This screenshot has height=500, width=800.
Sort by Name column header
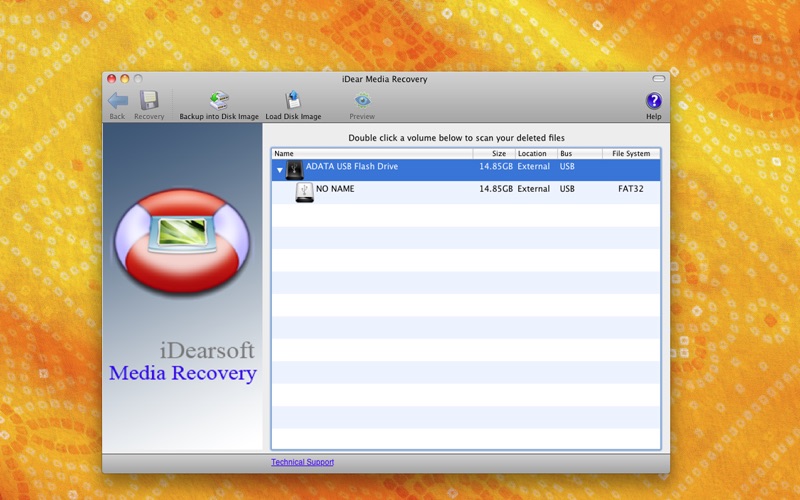(x=372, y=153)
